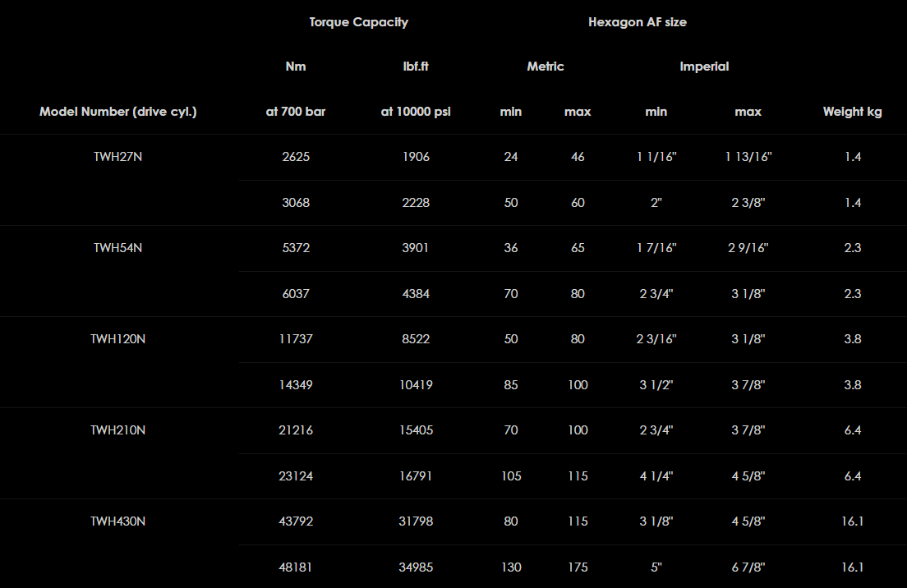Select the 'at 700 bar' header
Viewport: 907px width, 588px height.
point(296,112)
